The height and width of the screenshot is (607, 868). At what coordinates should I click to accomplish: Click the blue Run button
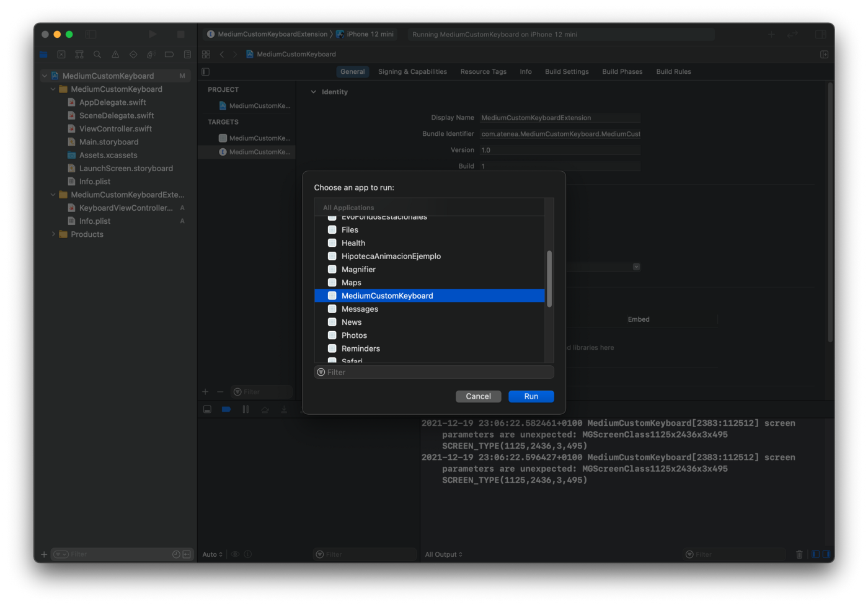[x=531, y=396]
